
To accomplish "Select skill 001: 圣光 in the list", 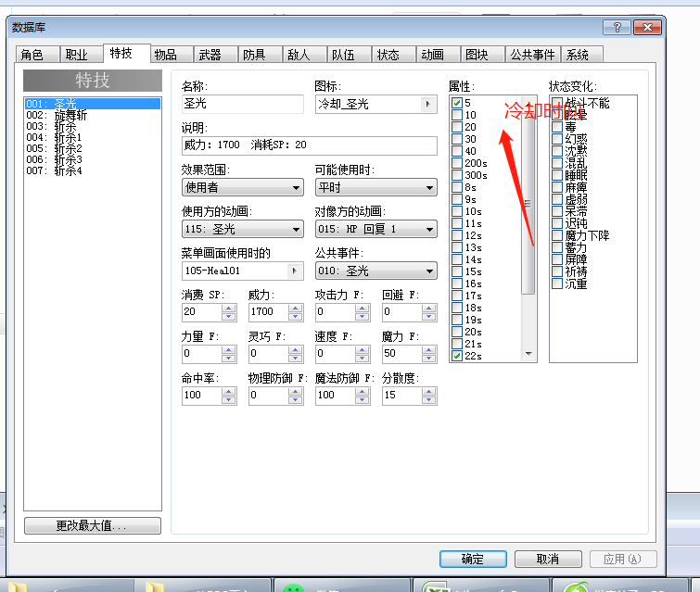I will click(93, 104).
